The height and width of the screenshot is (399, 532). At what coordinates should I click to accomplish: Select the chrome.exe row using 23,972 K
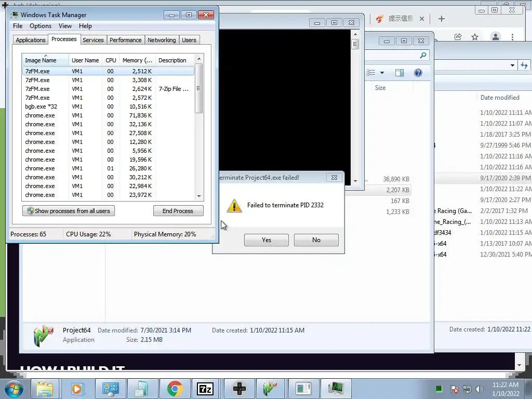coord(109,195)
